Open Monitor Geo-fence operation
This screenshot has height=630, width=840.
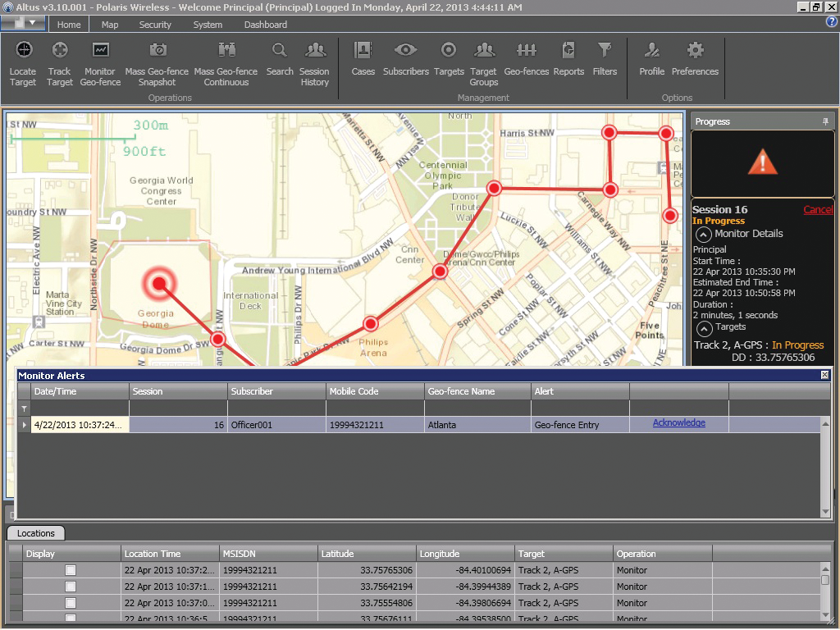[100, 63]
